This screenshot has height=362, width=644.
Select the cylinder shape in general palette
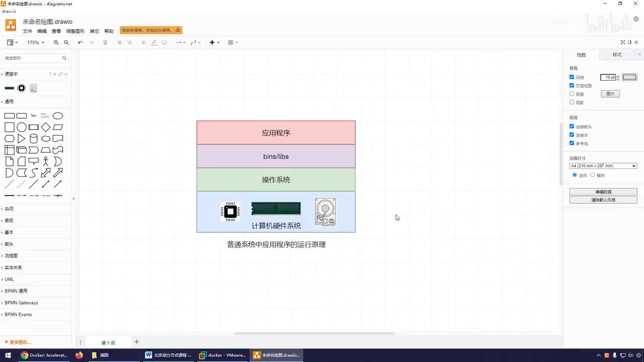pyautogui.click(x=34, y=139)
